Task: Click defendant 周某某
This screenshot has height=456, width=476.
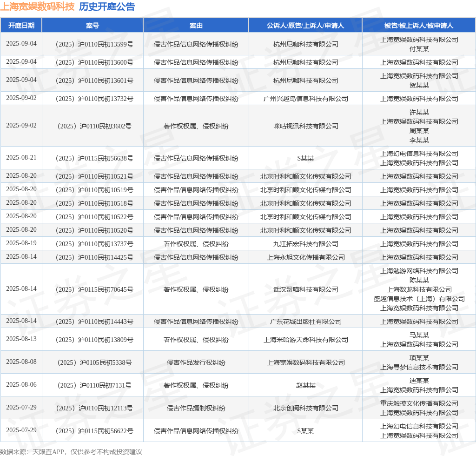Action: pos(419,131)
